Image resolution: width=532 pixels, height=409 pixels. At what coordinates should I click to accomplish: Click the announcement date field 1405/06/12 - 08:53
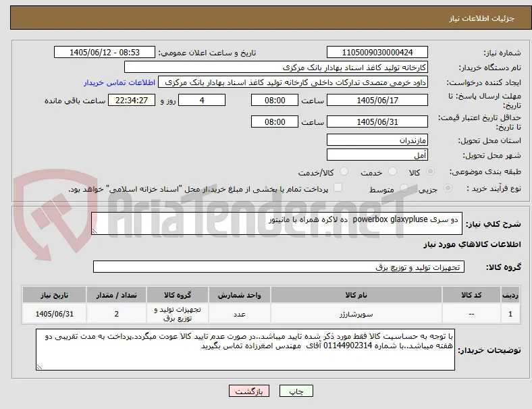tap(105, 52)
